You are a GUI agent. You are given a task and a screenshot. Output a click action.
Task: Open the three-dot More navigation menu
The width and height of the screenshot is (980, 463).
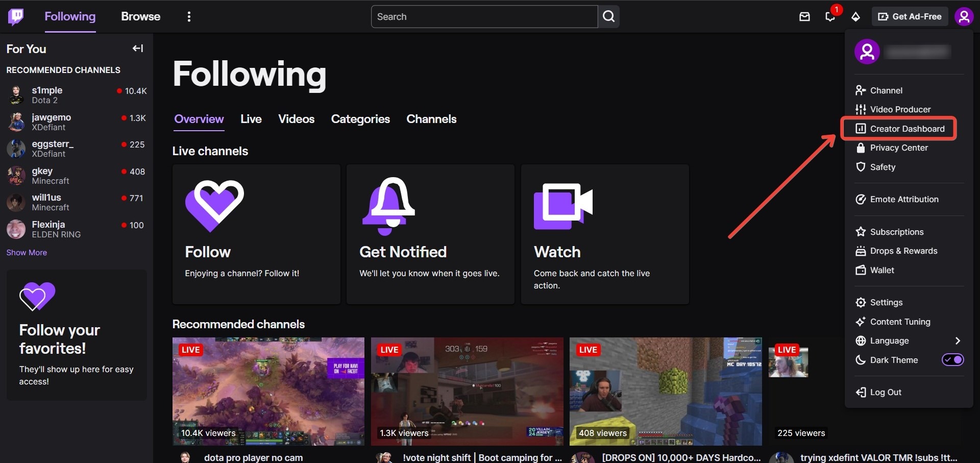(189, 16)
